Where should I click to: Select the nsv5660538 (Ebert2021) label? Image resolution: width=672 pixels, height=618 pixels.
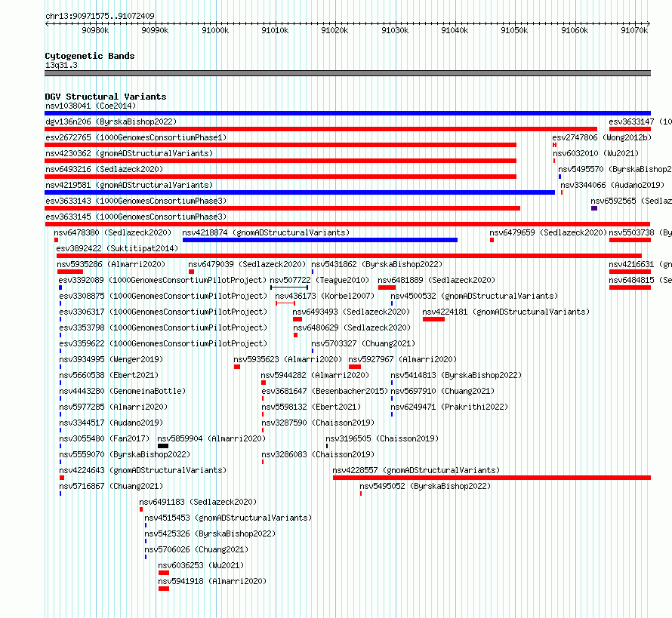tap(109, 375)
